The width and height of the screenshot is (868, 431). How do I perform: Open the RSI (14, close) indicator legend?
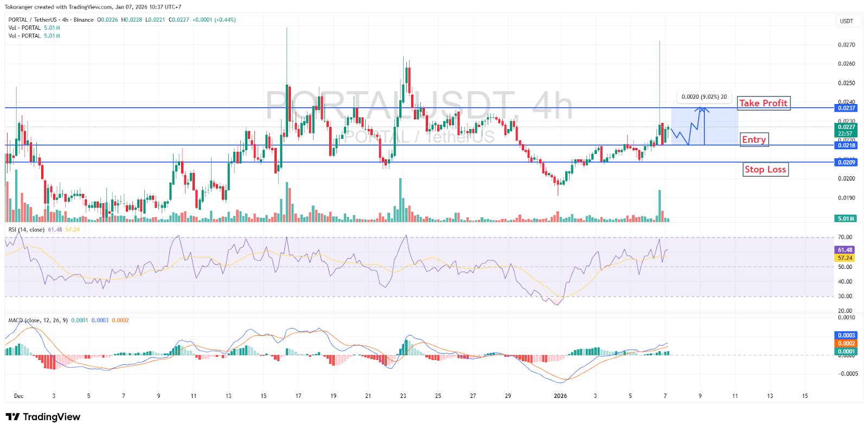pos(27,230)
